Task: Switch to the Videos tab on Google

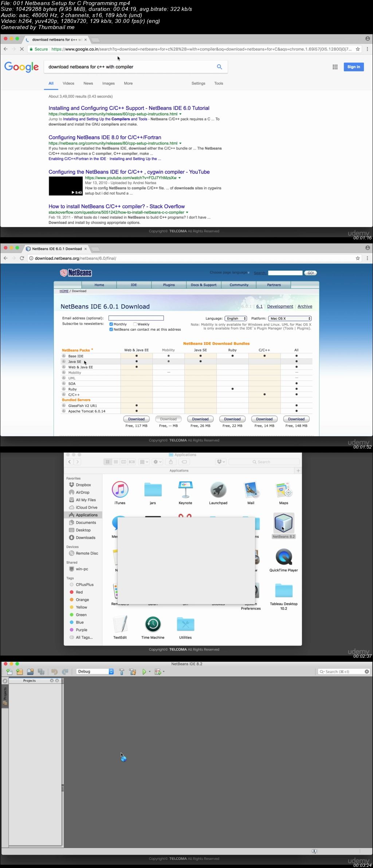Action: (68, 83)
